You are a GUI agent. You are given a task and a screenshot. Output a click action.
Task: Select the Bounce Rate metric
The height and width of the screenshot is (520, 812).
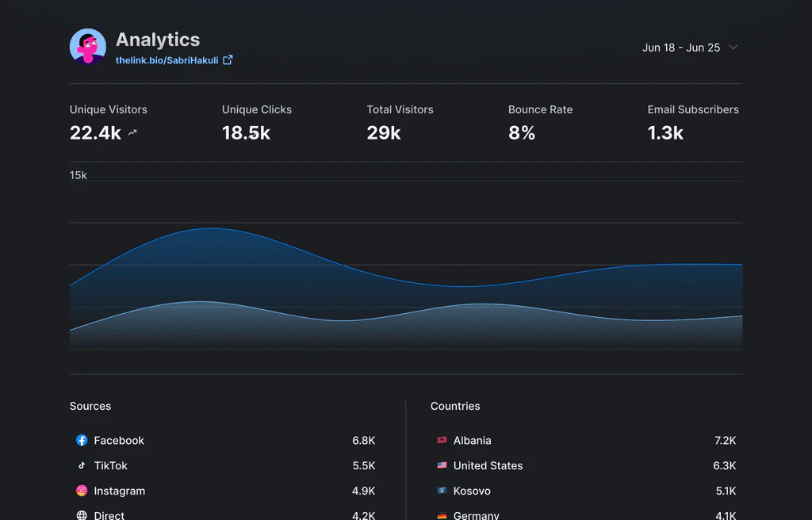tap(540, 109)
